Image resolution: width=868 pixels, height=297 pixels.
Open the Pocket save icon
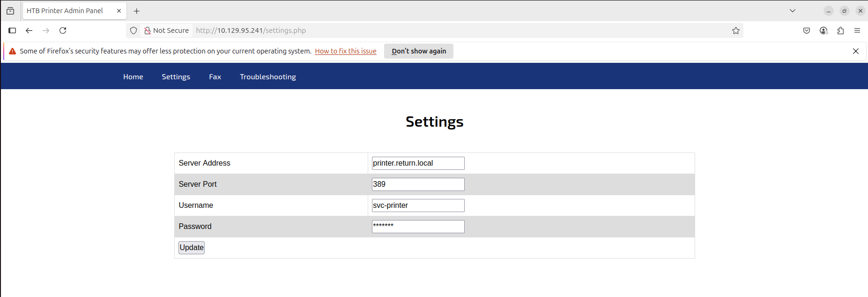(x=807, y=30)
